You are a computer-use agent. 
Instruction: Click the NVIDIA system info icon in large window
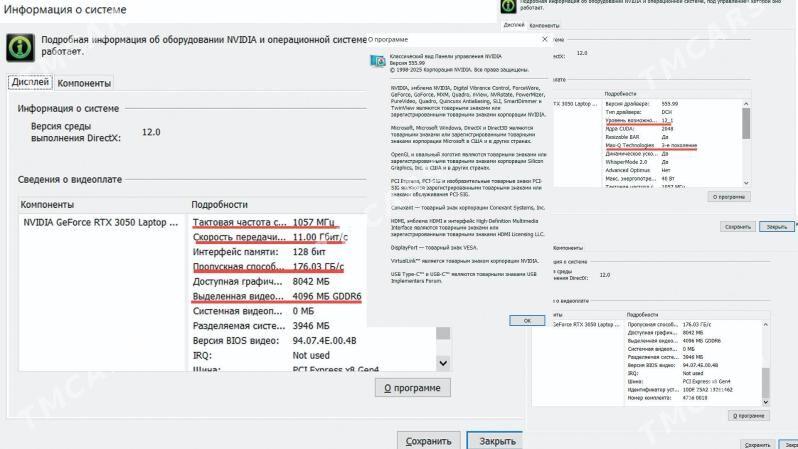(20, 47)
